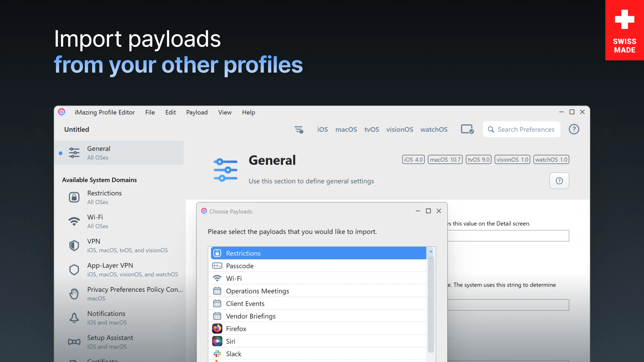The image size is (644, 362).
Task: Click Restrictions lock icon in sidebar
Action: tap(74, 197)
